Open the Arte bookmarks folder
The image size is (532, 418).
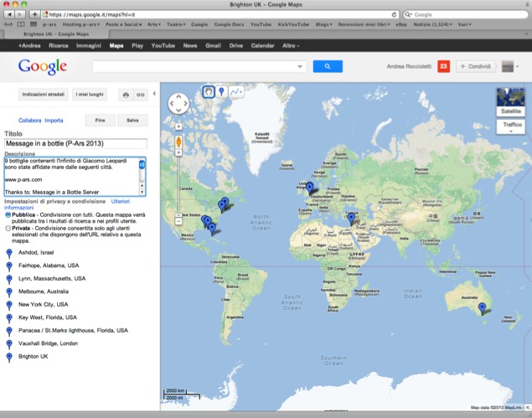click(153, 24)
